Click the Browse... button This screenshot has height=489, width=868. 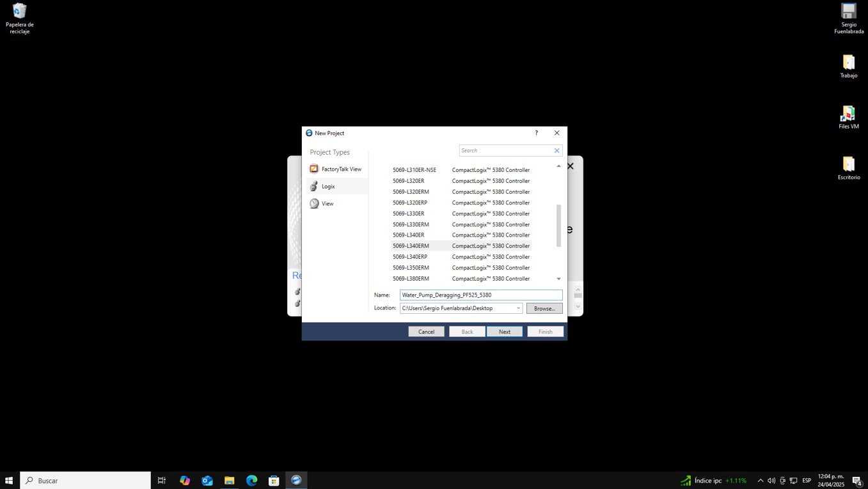(544, 308)
